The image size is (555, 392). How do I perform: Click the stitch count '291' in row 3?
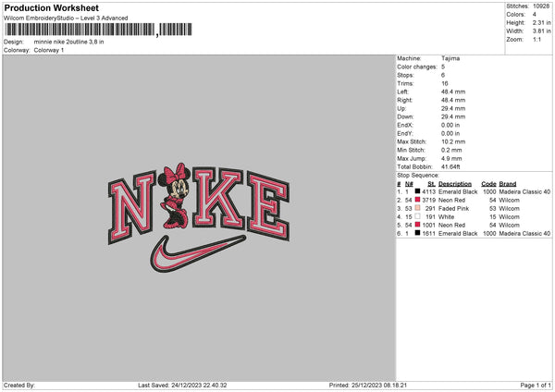[x=430, y=208]
